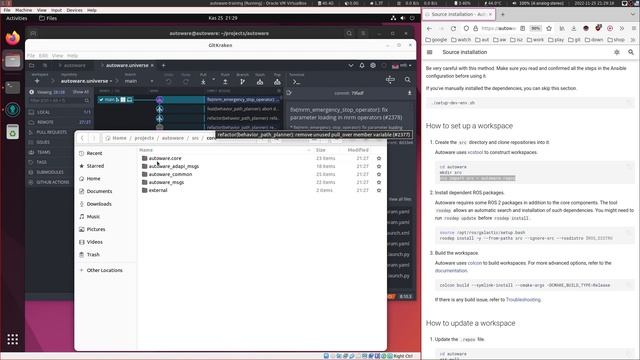Open the autoware_common folder row
Screen dimensions: 640x360
[261, 174]
